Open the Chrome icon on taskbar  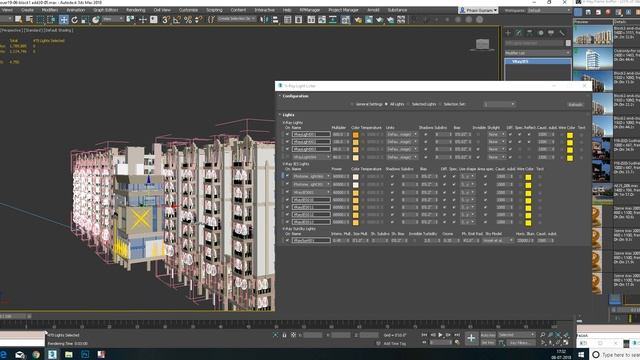pyautogui.click(x=36, y=354)
